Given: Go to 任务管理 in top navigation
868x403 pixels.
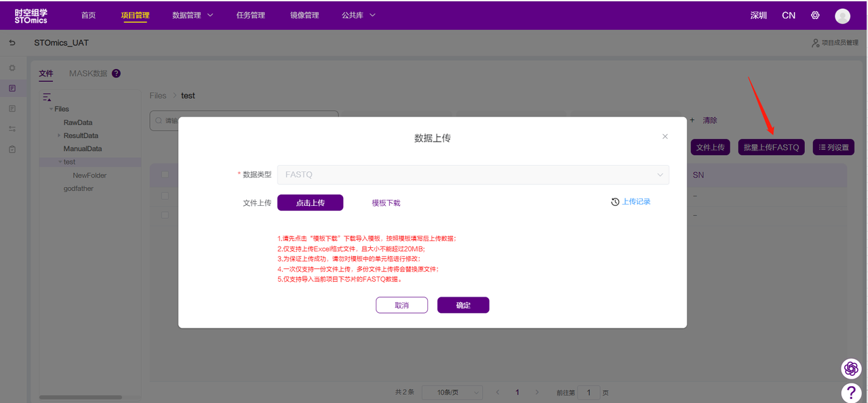Looking at the screenshot, I should click(250, 15).
